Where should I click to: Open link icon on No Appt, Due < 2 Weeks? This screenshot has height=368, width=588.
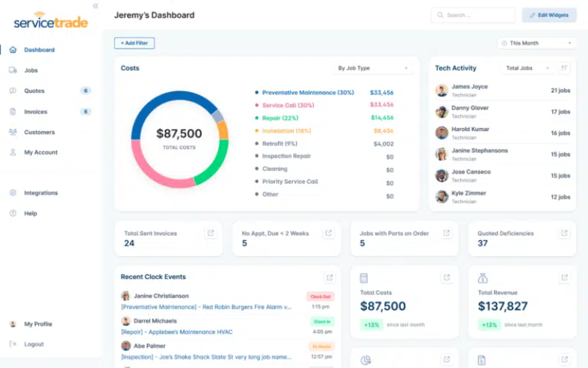pos(329,233)
